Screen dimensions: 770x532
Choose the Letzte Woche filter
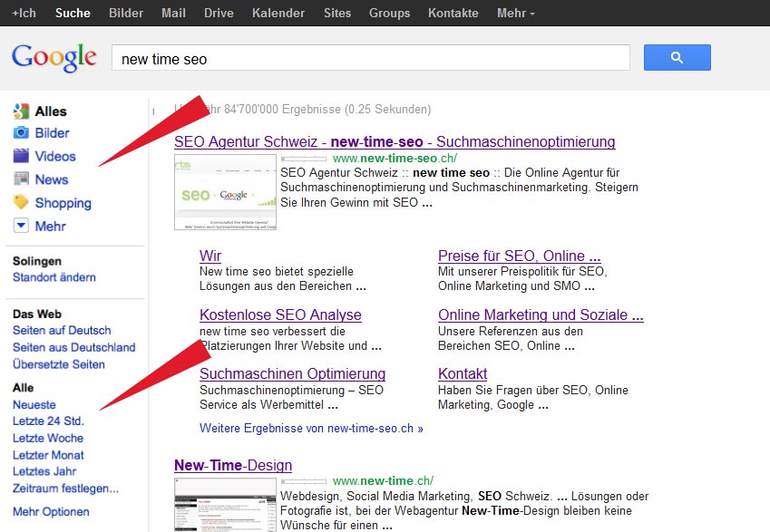tap(48, 438)
